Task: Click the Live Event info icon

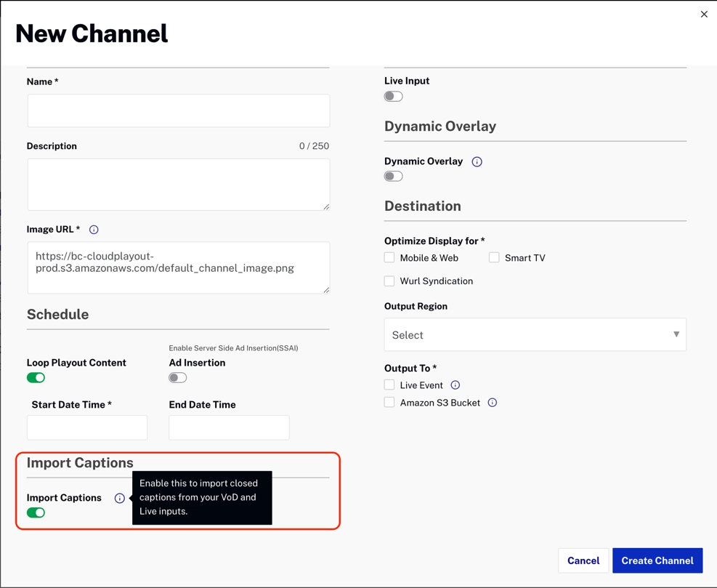Action: tap(455, 385)
